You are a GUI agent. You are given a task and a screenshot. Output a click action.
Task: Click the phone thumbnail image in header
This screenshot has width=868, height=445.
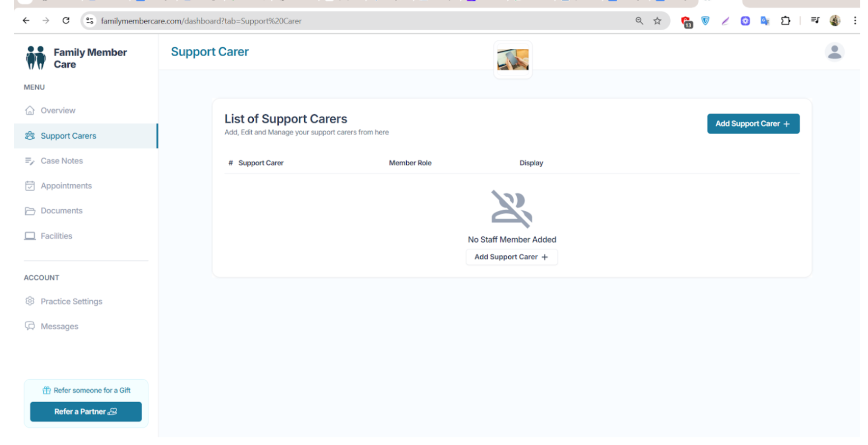click(513, 60)
